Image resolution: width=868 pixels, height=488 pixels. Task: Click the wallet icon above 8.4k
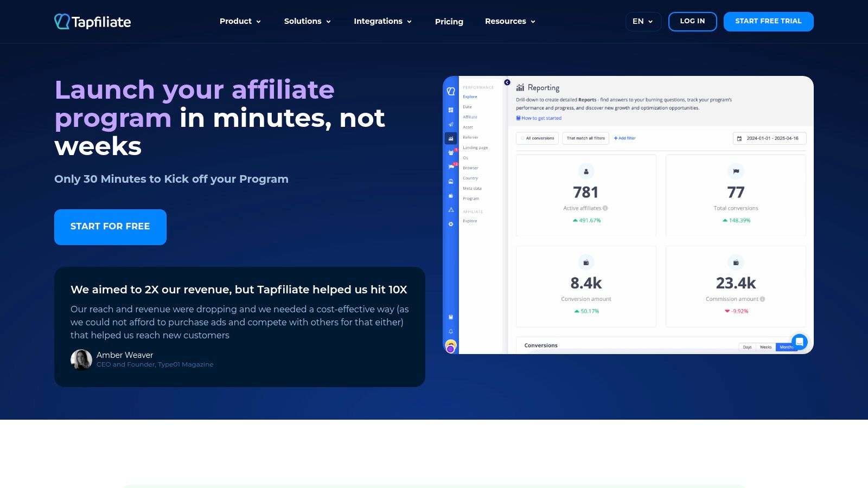pos(586,262)
